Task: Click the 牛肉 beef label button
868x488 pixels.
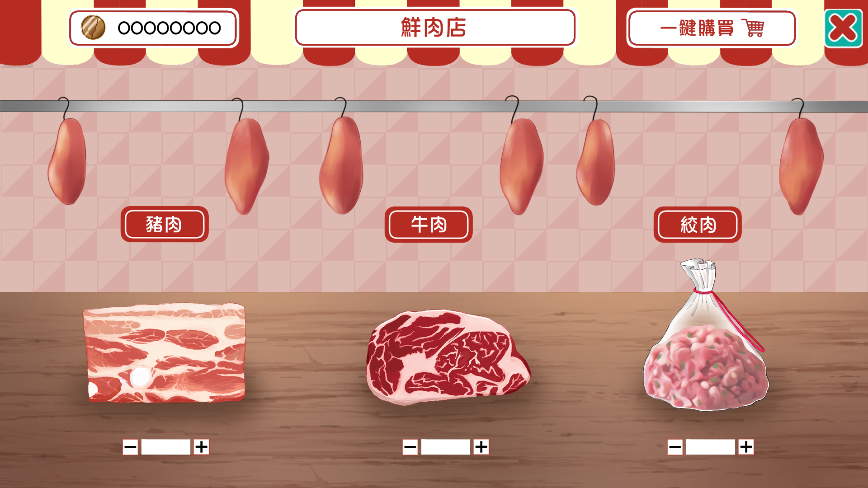Action: coord(429,224)
